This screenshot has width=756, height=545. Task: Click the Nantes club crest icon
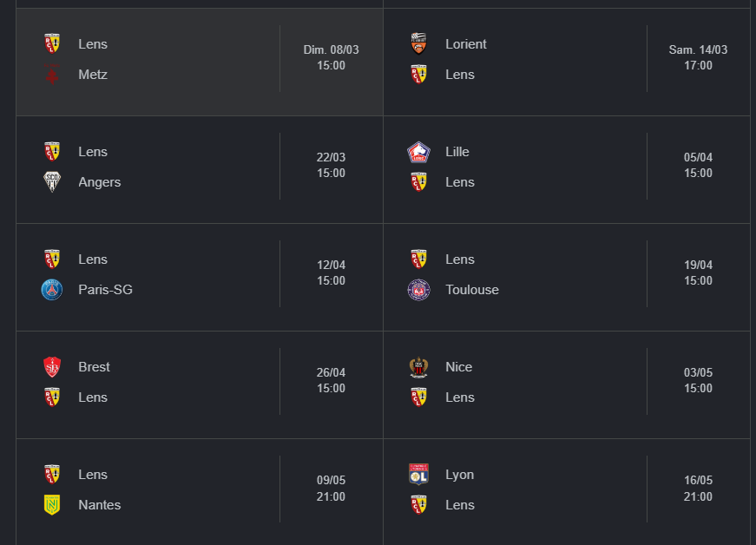tap(52, 505)
